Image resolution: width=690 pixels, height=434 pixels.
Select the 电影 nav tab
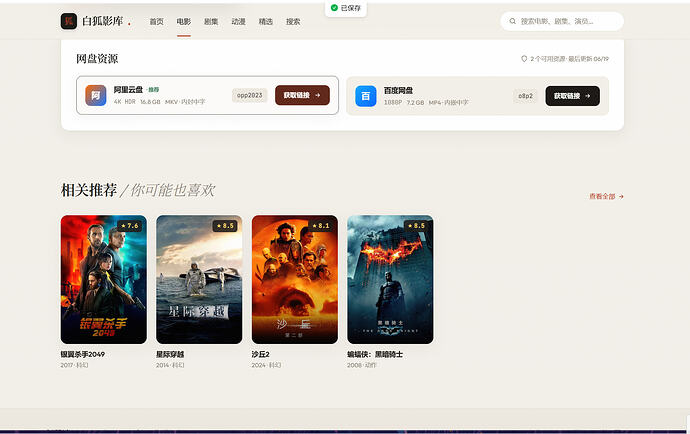tap(184, 22)
